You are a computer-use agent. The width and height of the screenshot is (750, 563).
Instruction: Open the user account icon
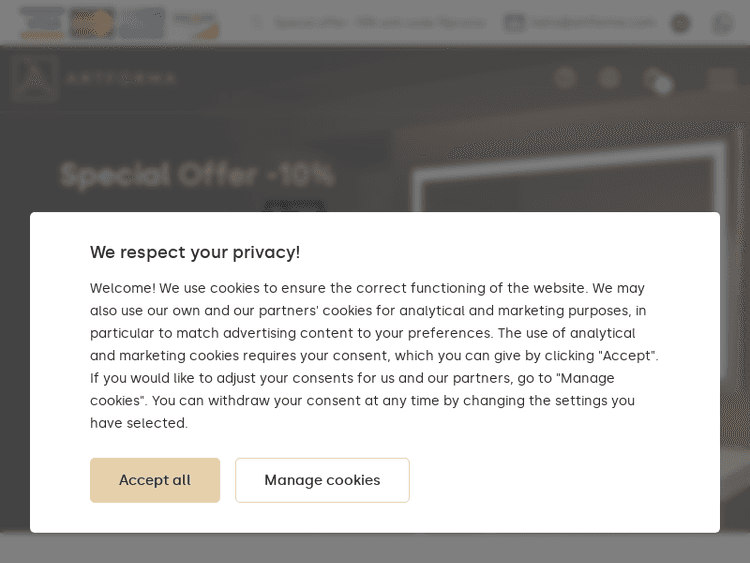coord(609,78)
